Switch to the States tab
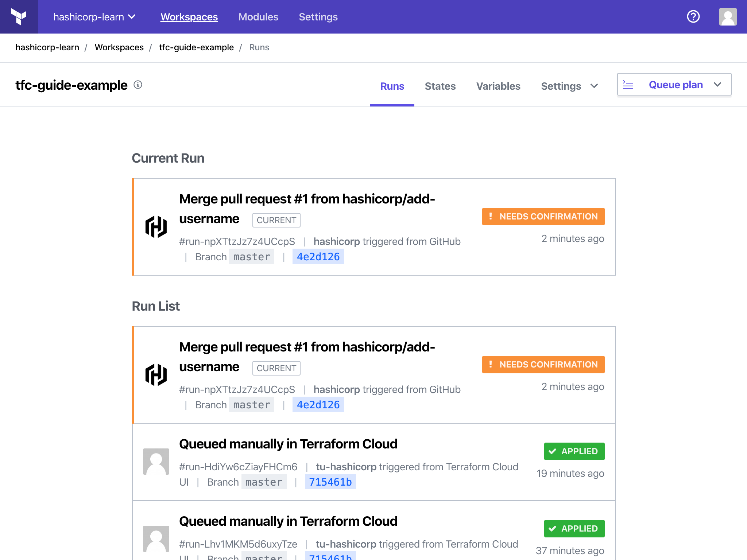747x560 pixels. click(440, 86)
